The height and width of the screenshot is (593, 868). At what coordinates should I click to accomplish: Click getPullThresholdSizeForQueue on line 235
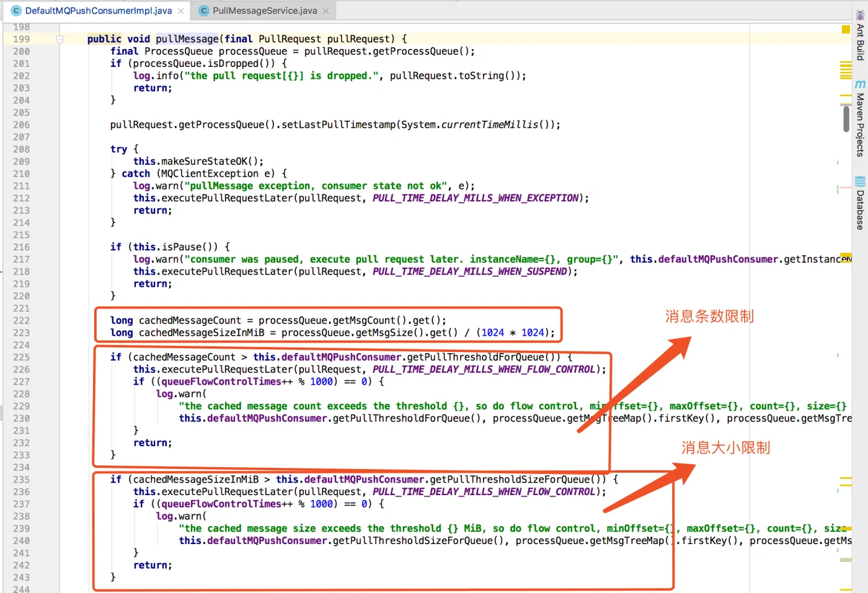510,480
